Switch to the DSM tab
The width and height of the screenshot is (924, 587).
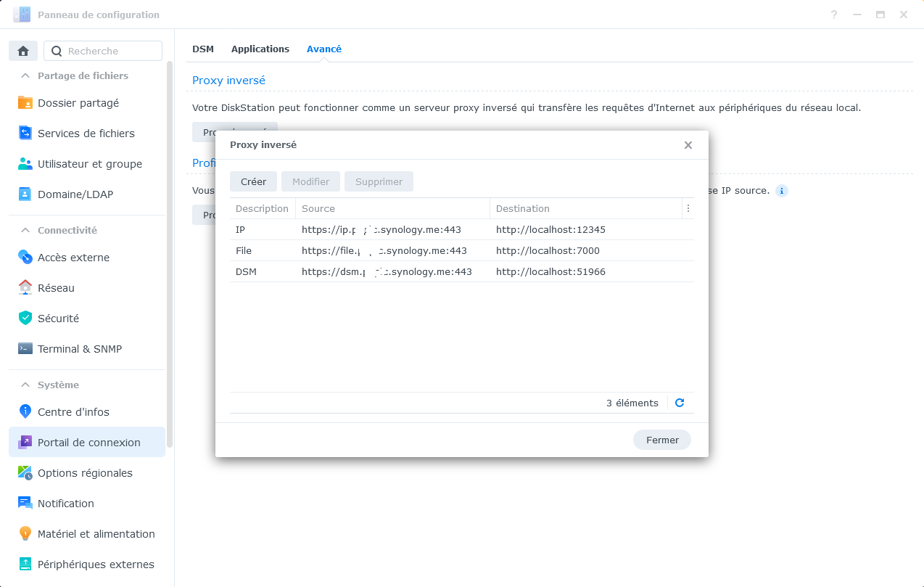(203, 49)
